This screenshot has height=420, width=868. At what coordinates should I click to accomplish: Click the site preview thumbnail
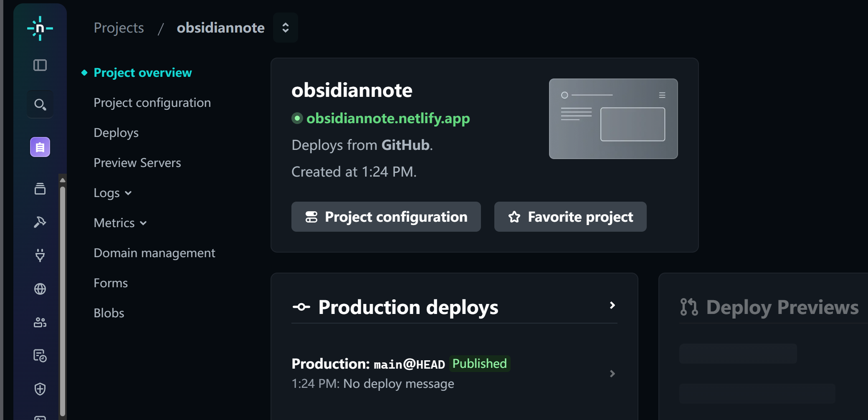click(613, 119)
